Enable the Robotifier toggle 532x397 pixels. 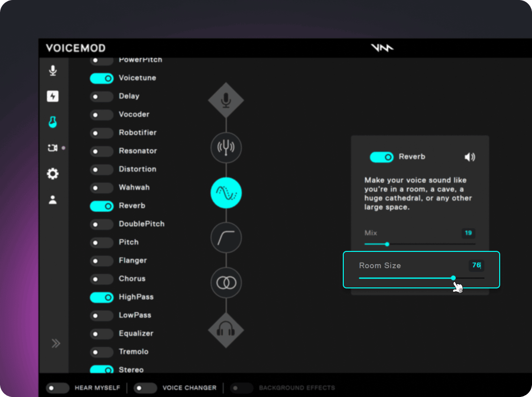(102, 133)
